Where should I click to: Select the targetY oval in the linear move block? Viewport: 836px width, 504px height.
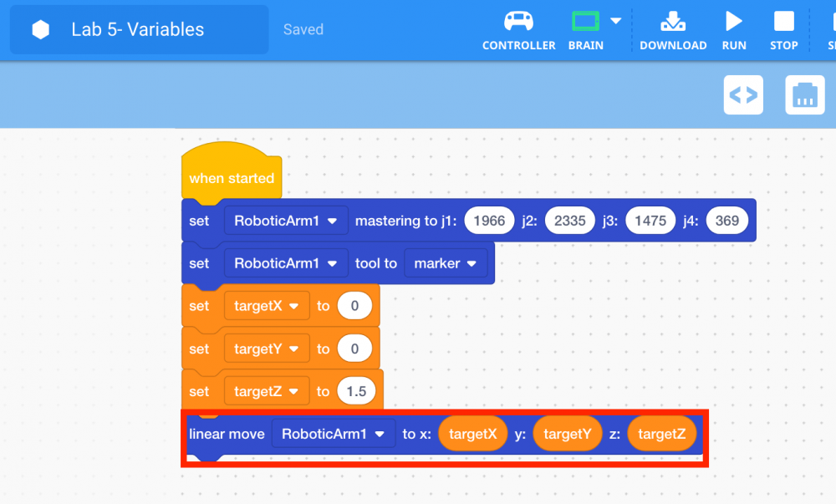(567, 433)
